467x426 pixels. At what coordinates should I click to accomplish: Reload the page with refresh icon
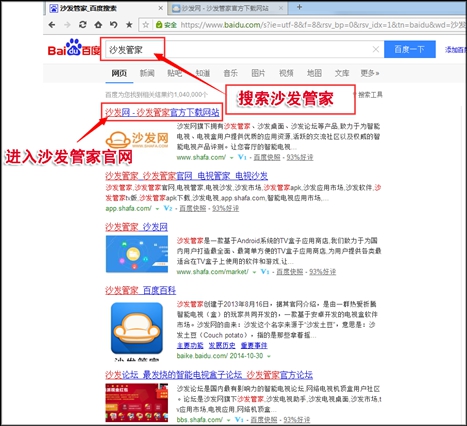click(x=83, y=24)
